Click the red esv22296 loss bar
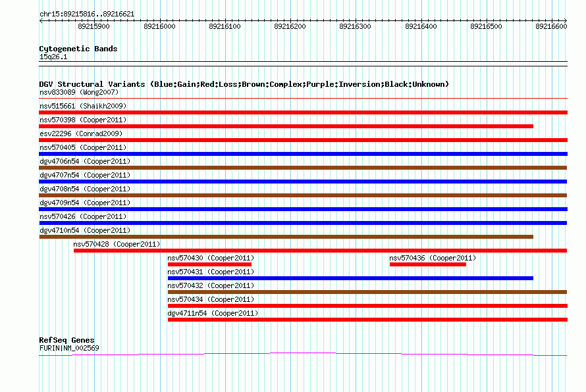The height and width of the screenshot is (392, 586). [x=303, y=140]
